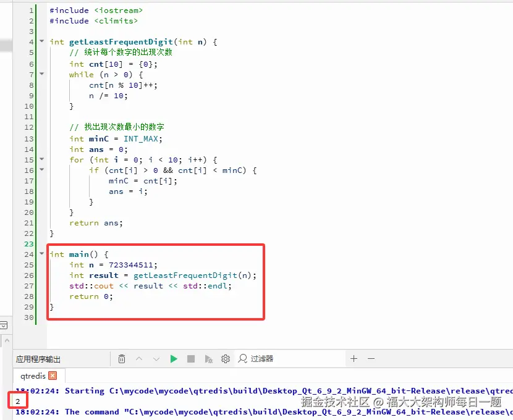Viewport: 513px width, 420px height.
Task: Click line number 25 in the gutter
Action: click(x=29, y=265)
